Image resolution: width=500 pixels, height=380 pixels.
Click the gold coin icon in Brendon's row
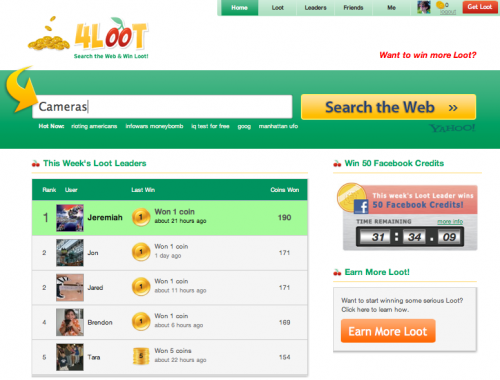coord(141,322)
